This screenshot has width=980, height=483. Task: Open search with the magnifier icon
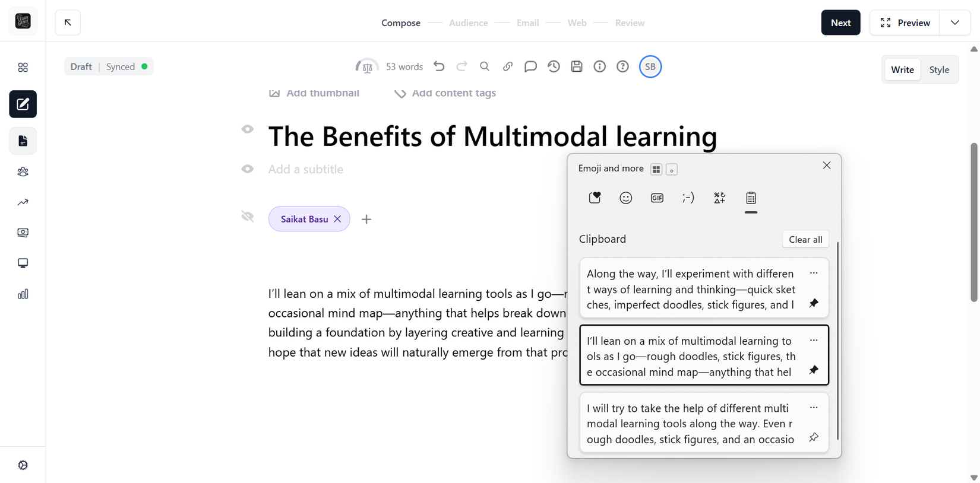[x=485, y=66]
